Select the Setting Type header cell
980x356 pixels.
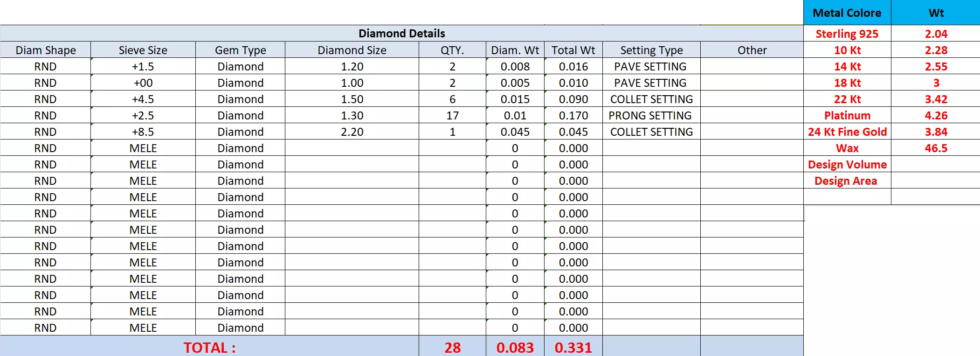[651, 50]
